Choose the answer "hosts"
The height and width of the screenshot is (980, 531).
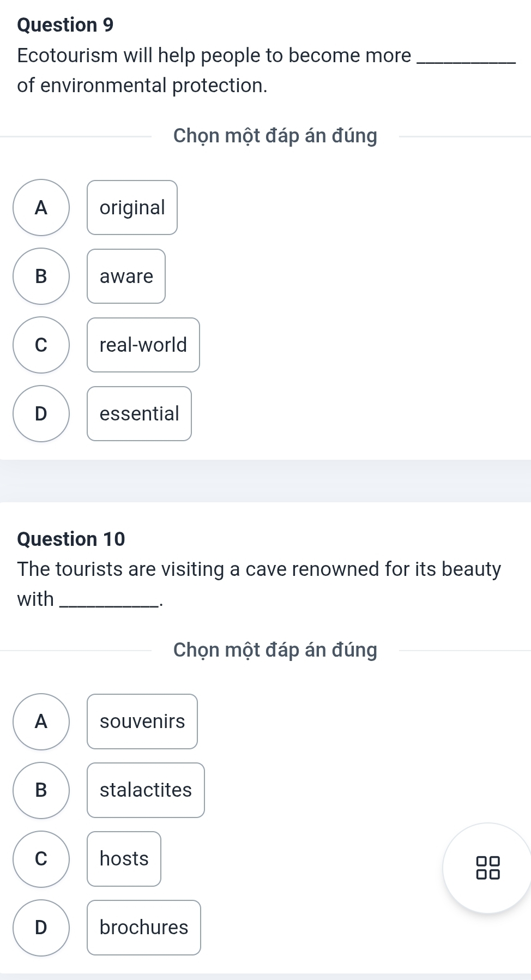point(124,859)
